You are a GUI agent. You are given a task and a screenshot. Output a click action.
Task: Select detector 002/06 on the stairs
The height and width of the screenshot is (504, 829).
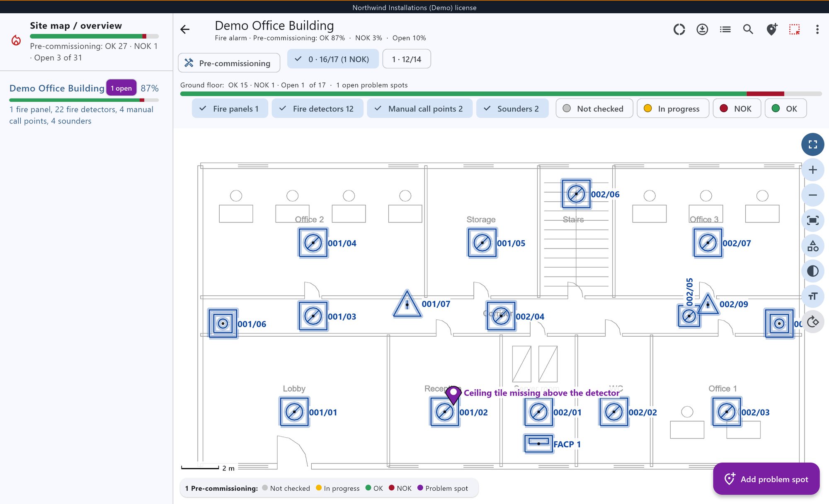point(576,194)
